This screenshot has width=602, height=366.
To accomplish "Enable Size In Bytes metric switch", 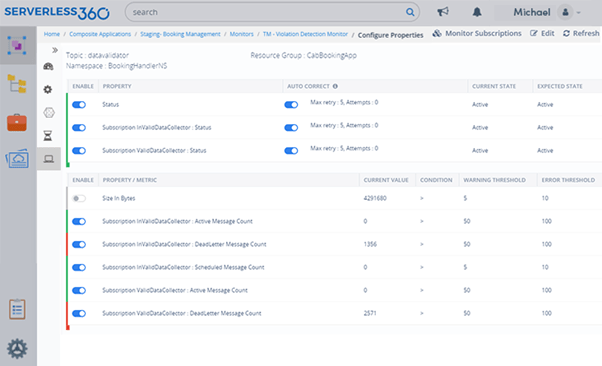I will pos(79,198).
